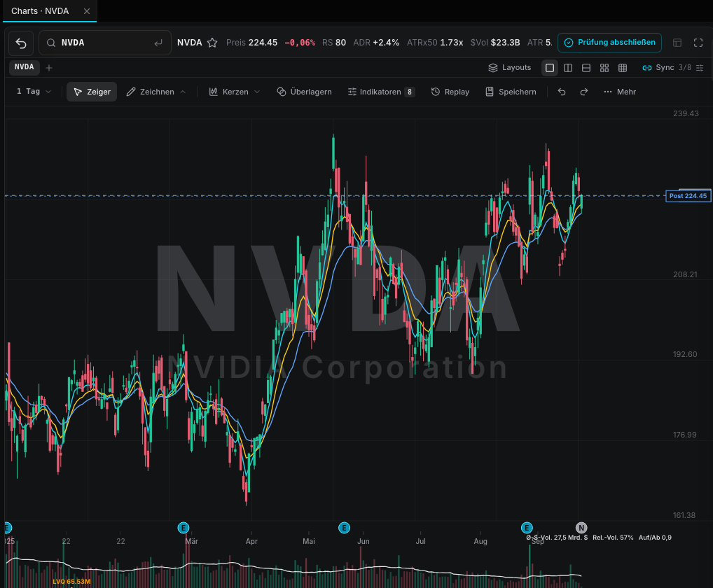Click the Post 224.45 price label
The height and width of the screenshot is (588, 713).
pos(688,196)
